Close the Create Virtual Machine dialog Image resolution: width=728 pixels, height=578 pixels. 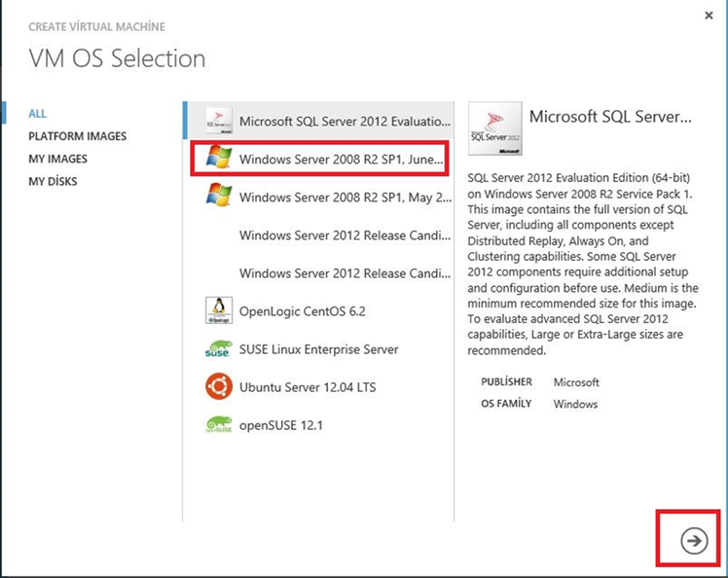[x=709, y=16]
